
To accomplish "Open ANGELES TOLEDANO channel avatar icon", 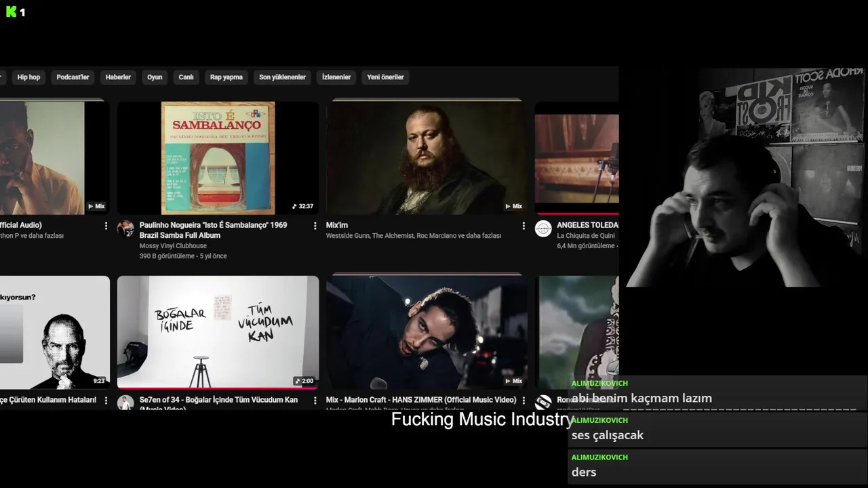I will click(x=543, y=228).
